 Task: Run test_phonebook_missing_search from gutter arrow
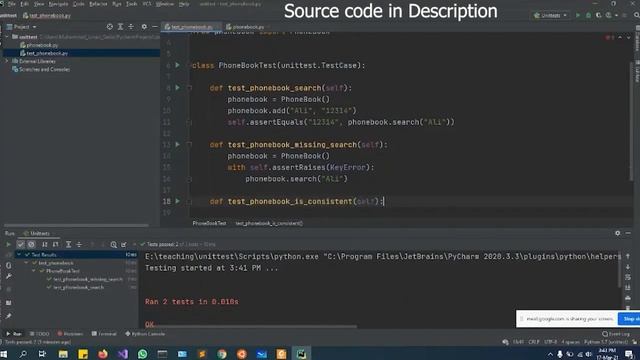click(178, 144)
